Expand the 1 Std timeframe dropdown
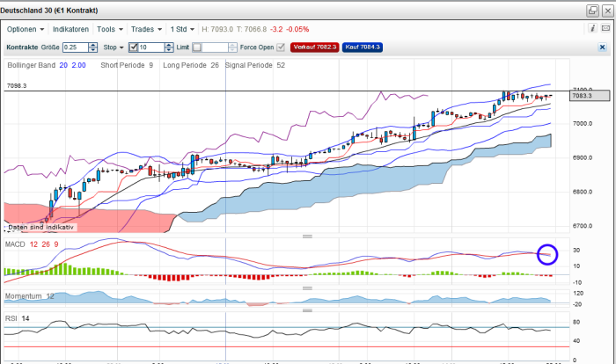 point(182,29)
